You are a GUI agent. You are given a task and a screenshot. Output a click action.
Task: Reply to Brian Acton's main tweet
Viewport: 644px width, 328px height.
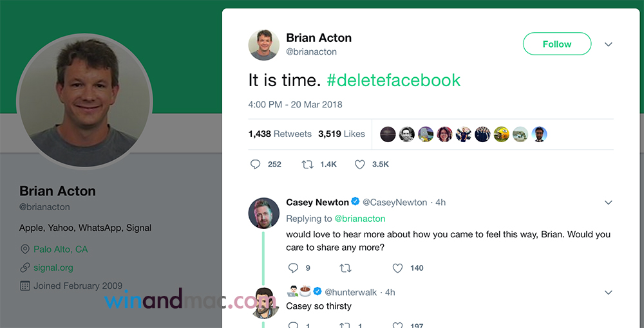coord(256,165)
